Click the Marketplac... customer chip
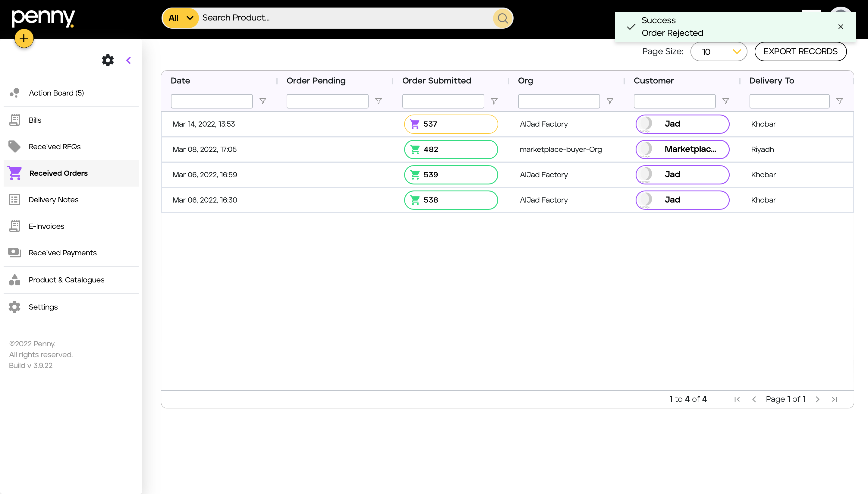868x494 pixels. (x=682, y=149)
